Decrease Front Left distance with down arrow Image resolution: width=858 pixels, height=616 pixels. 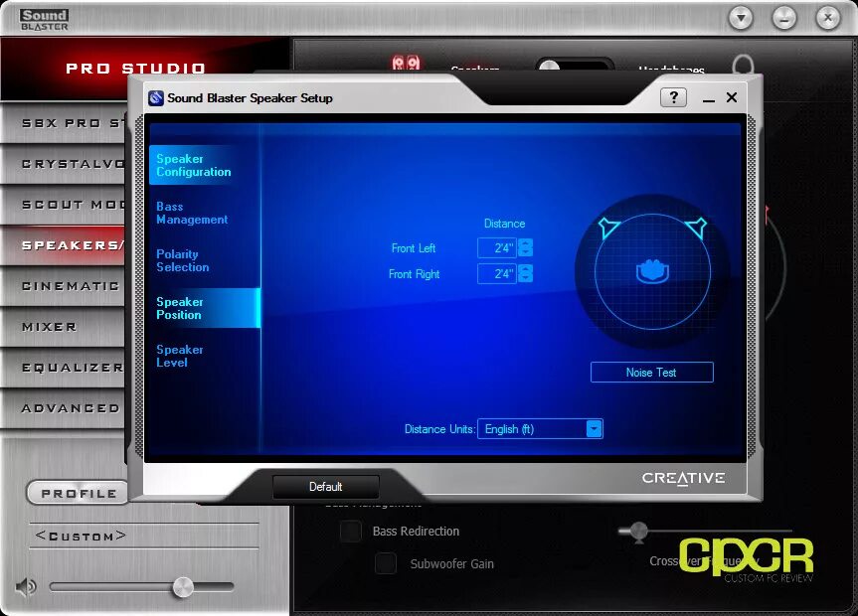point(525,252)
